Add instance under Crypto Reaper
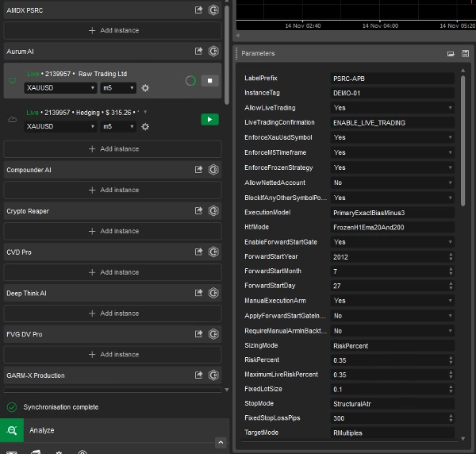 point(113,231)
